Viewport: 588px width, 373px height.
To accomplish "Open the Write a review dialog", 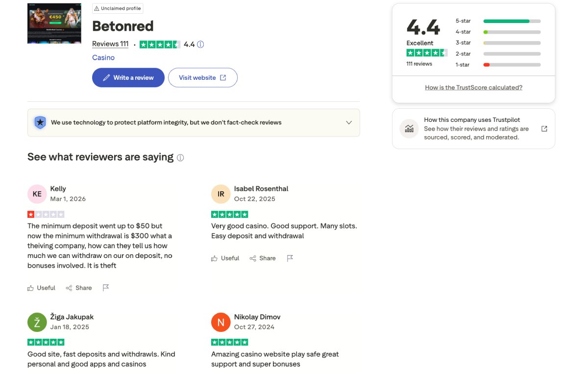I will click(128, 77).
